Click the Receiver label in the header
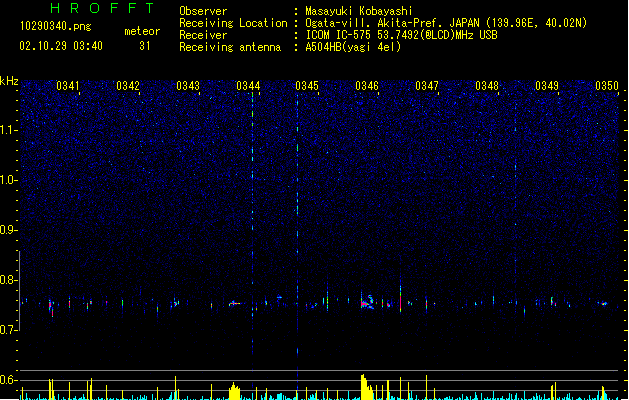 click(203, 35)
